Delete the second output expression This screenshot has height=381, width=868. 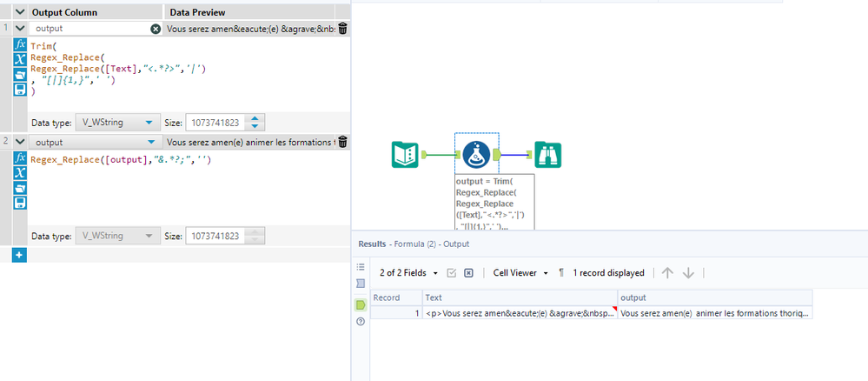click(x=342, y=142)
